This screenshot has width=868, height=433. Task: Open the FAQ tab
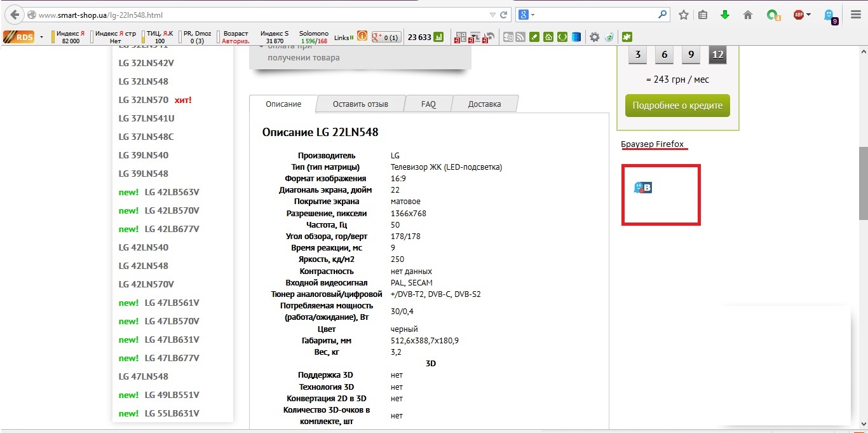pyautogui.click(x=428, y=104)
